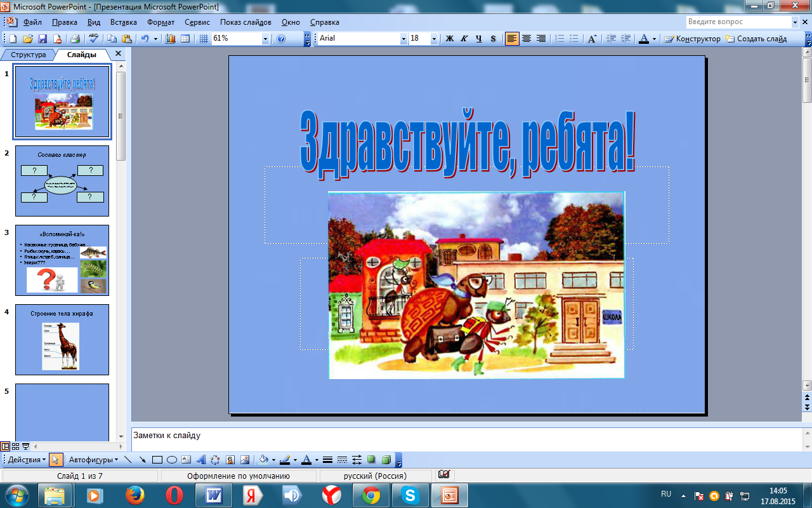Open the Показ слайдов menu
This screenshot has width=812, height=508.
point(246,22)
